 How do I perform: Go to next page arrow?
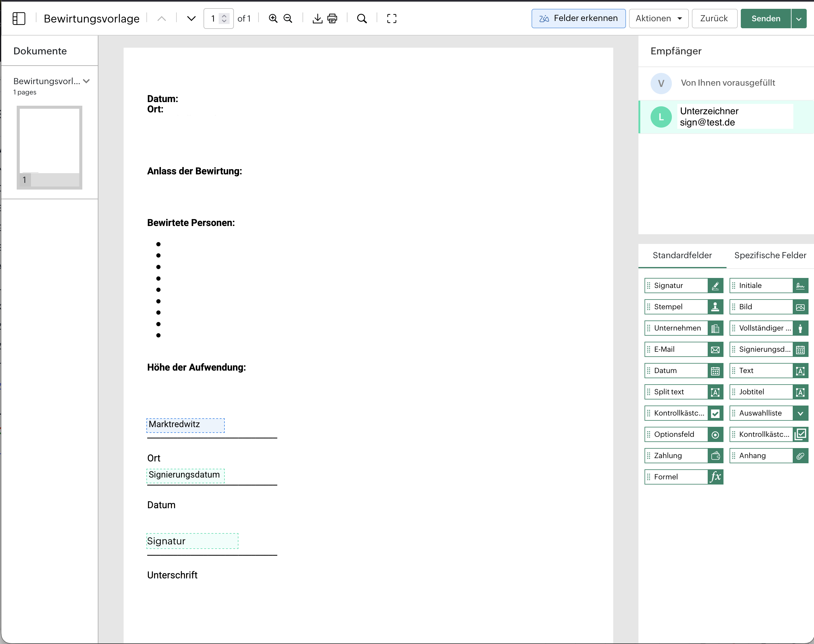click(x=192, y=19)
